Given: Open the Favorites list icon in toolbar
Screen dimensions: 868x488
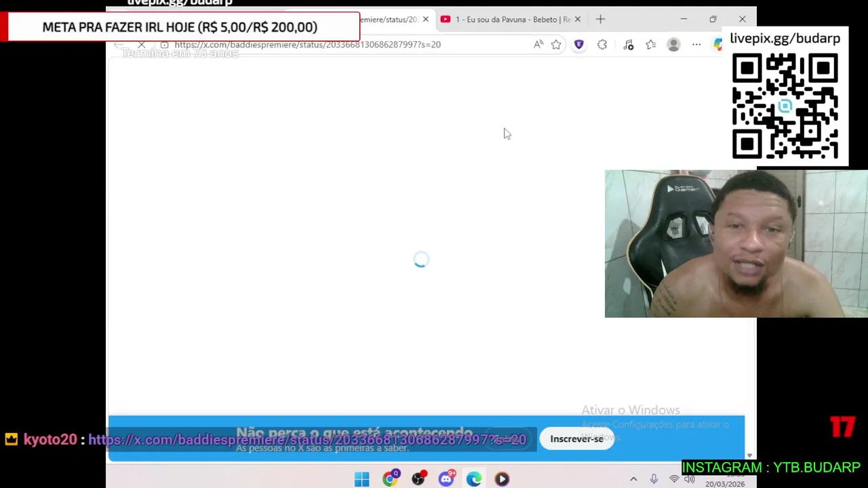Looking at the screenshot, I should coord(651,45).
